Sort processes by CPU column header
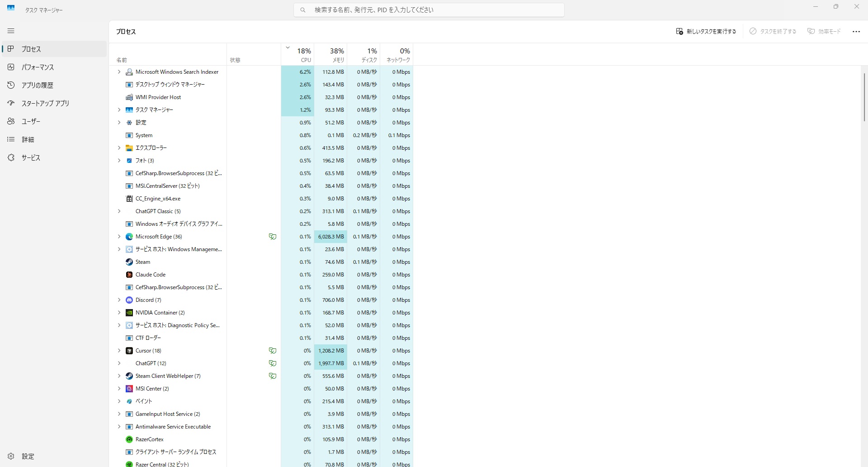This screenshot has width=868, height=467. click(x=297, y=54)
